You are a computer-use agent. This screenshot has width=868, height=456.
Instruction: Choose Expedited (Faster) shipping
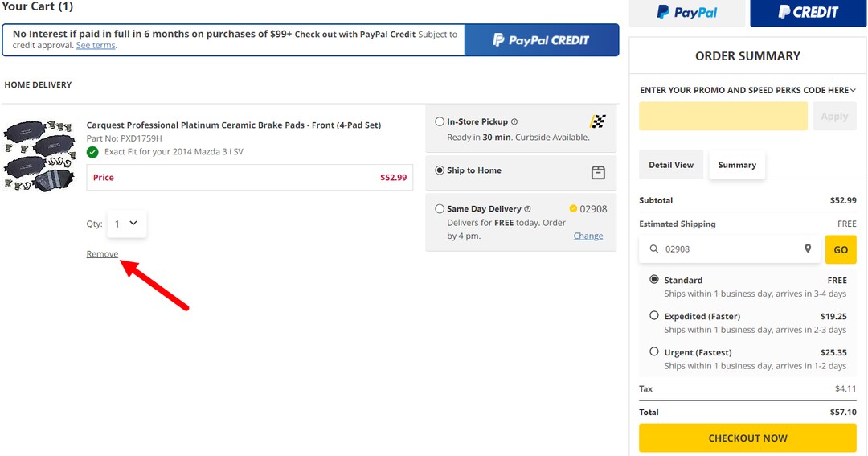tap(653, 315)
